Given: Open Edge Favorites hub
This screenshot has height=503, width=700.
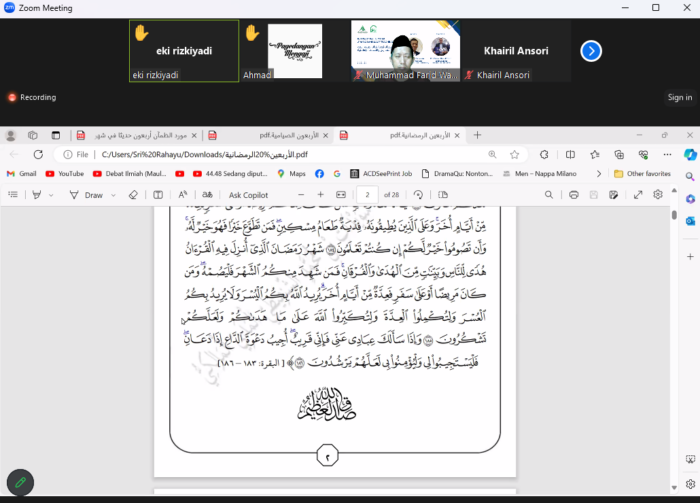Looking at the screenshot, I should click(595, 154).
